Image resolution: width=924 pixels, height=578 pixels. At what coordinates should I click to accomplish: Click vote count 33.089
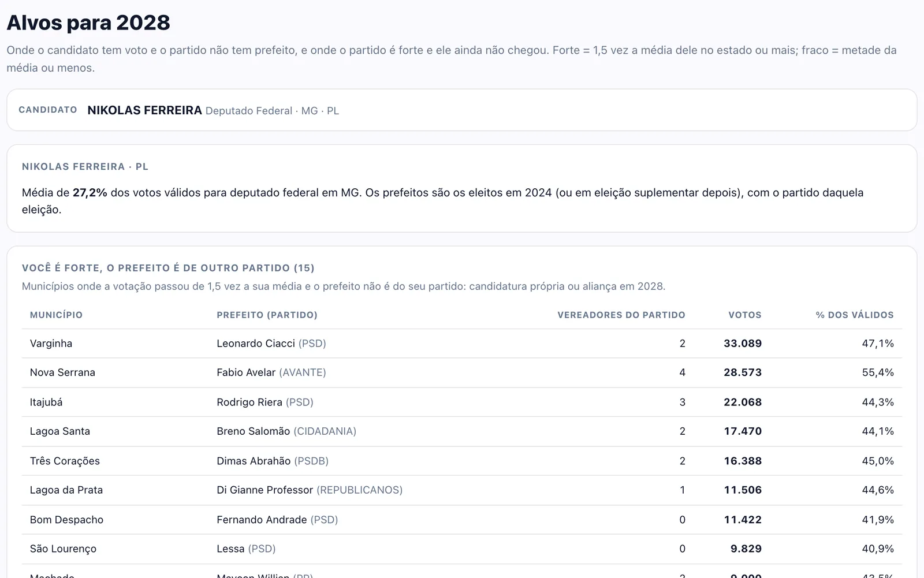tap(743, 344)
